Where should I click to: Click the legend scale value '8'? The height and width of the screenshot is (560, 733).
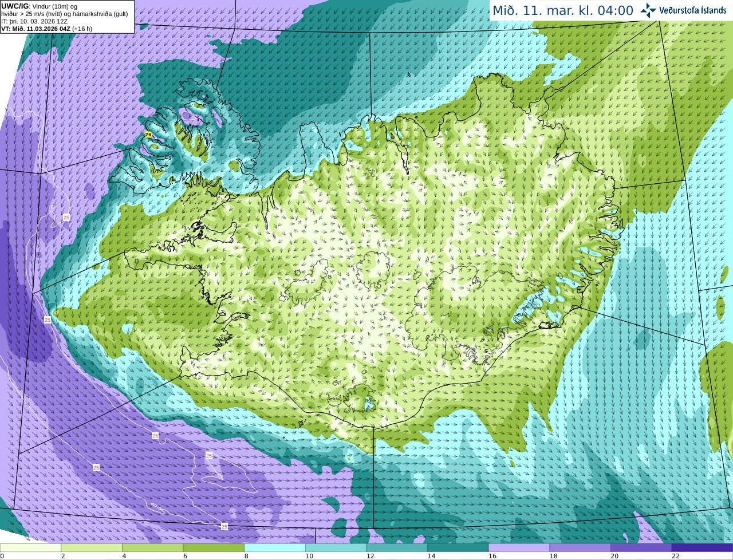pyautogui.click(x=246, y=556)
